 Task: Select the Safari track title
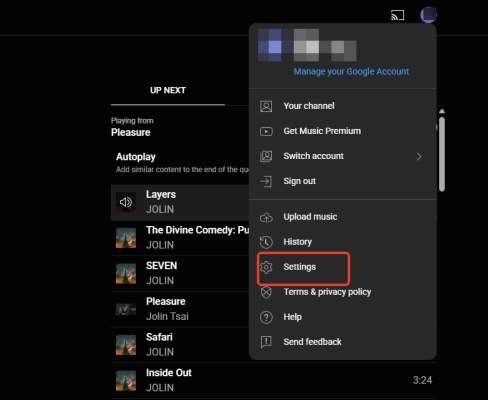coord(159,337)
